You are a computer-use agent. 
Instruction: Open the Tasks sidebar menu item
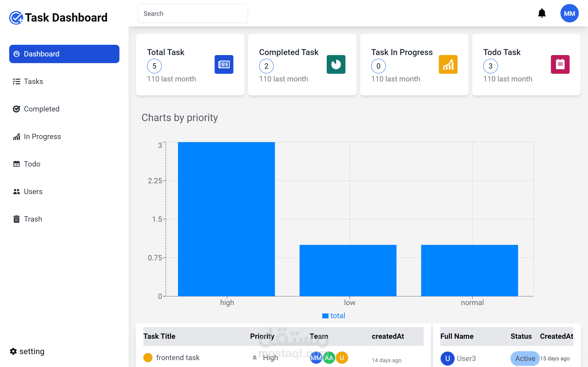33,81
